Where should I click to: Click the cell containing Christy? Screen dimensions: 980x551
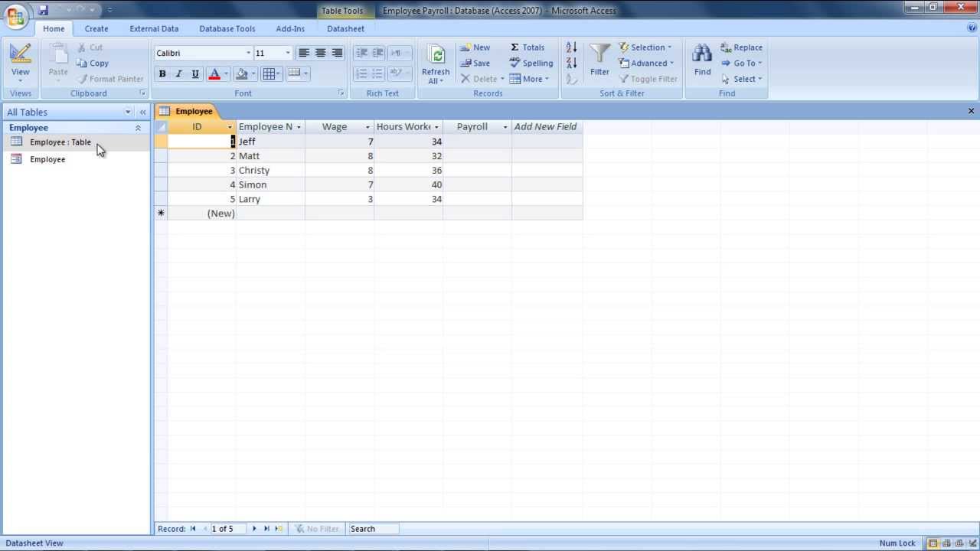pyautogui.click(x=270, y=171)
